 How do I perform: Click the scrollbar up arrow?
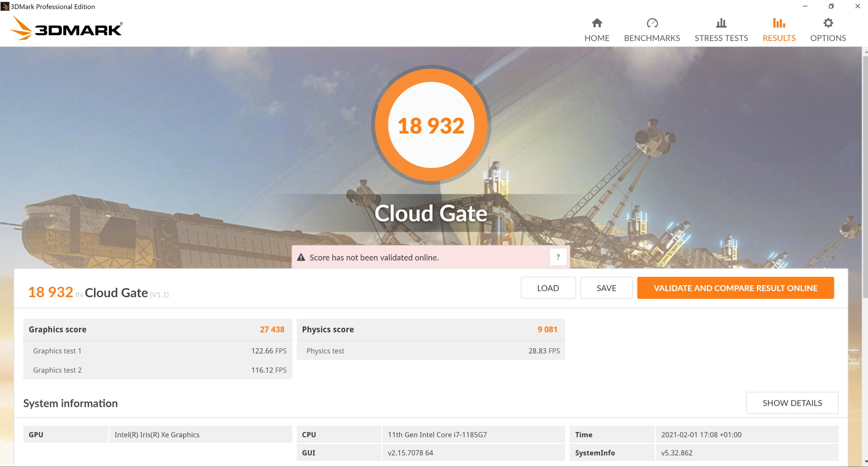pyautogui.click(x=865, y=51)
